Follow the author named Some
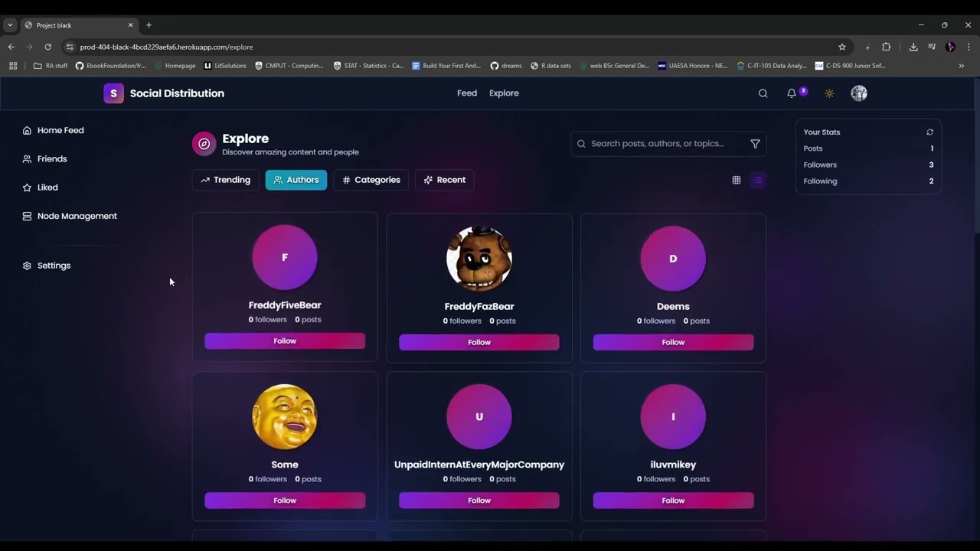The height and width of the screenshot is (551, 980). pos(285,500)
